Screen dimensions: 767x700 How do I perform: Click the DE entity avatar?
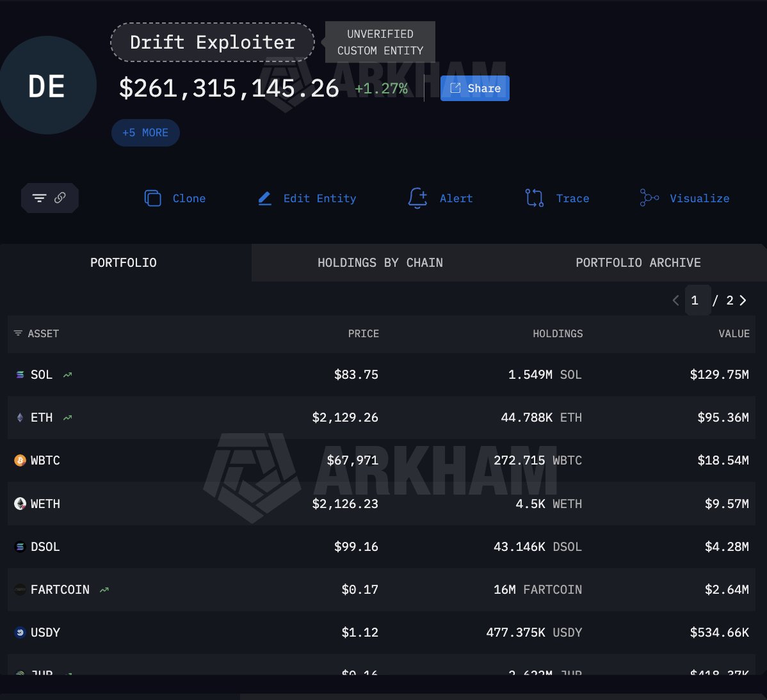(x=47, y=86)
